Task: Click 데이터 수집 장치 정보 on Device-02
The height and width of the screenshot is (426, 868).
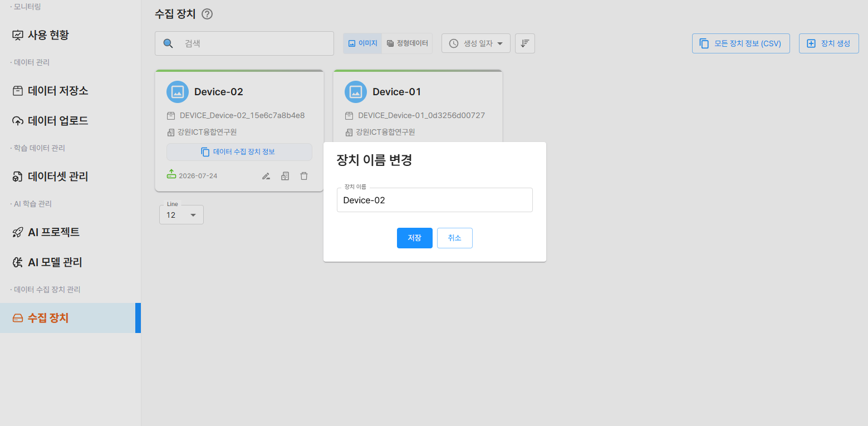Action: point(239,152)
